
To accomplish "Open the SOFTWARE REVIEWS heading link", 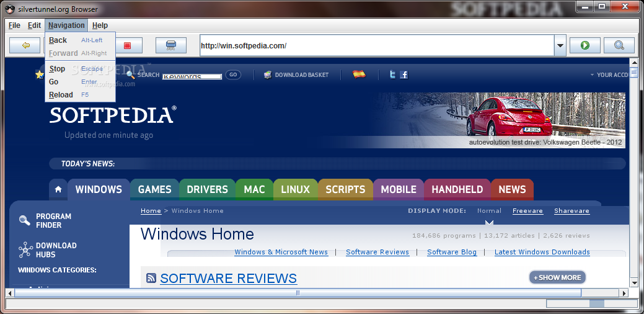I will point(228,278).
